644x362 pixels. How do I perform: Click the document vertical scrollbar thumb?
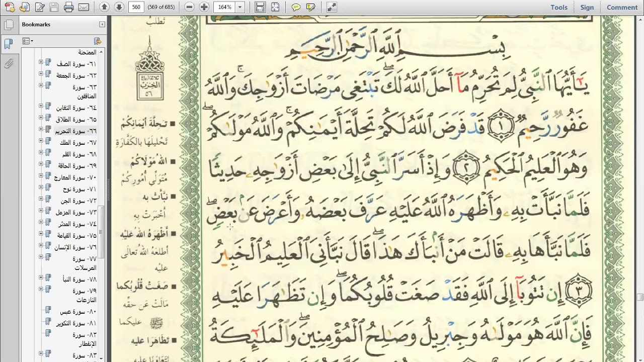tap(640, 297)
